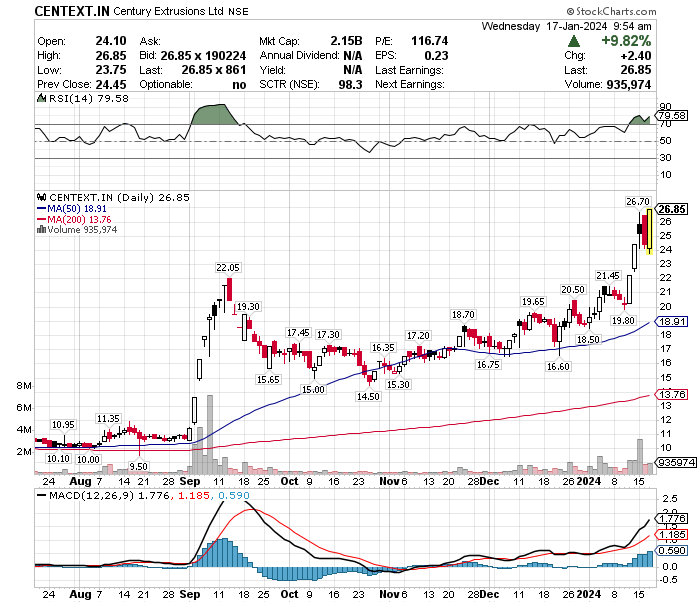The height and width of the screenshot is (603, 700).
Task: Click the 79.58 flag on RSI axis
Action: [x=671, y=116]
